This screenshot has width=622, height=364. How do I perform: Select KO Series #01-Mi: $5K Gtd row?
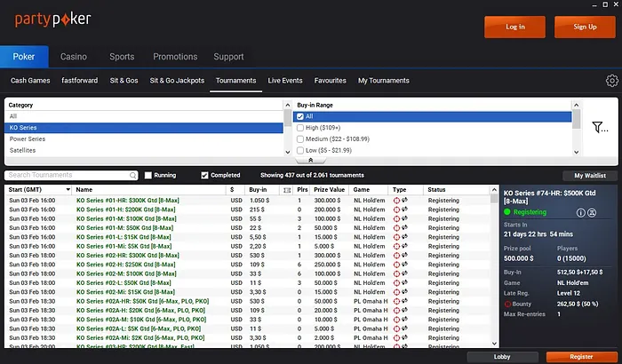248,246
